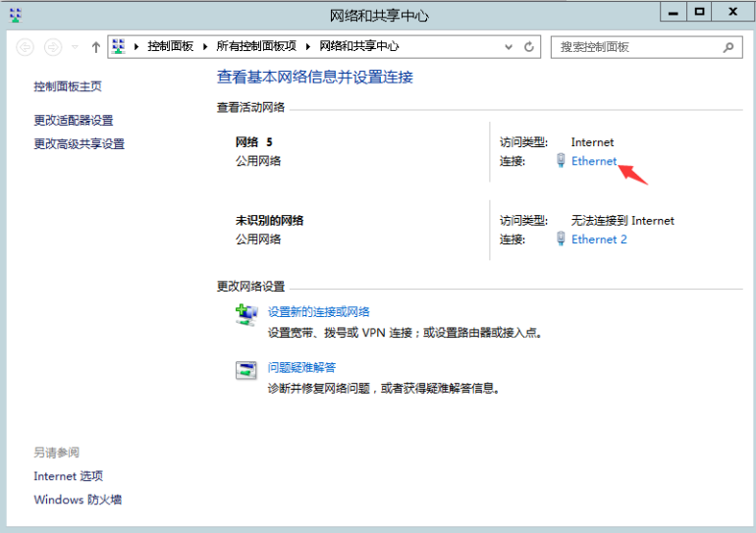Click the forward navigation arrow icon
Image resolution: width=756 pixels, height=533 pixels.
point(53,47)
